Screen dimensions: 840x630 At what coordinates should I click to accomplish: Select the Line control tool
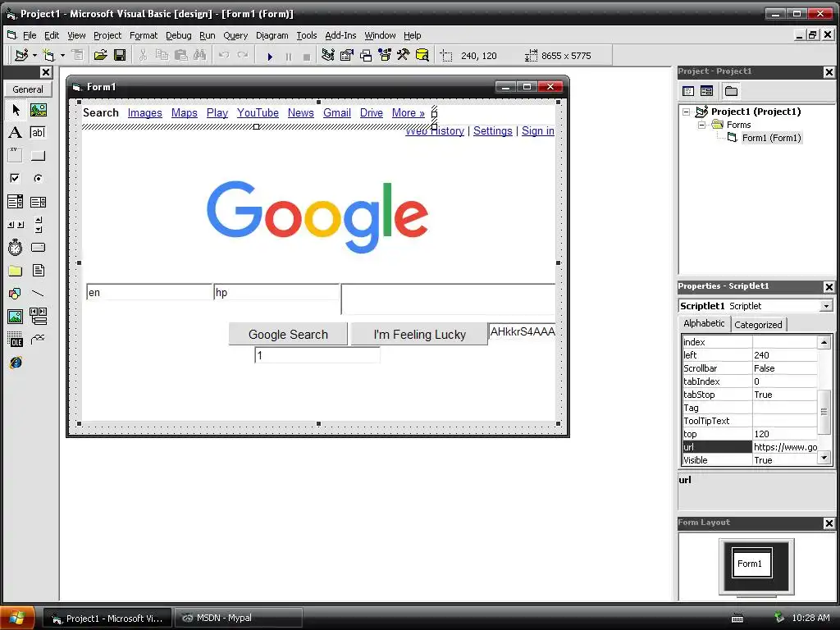coord(38,294)
